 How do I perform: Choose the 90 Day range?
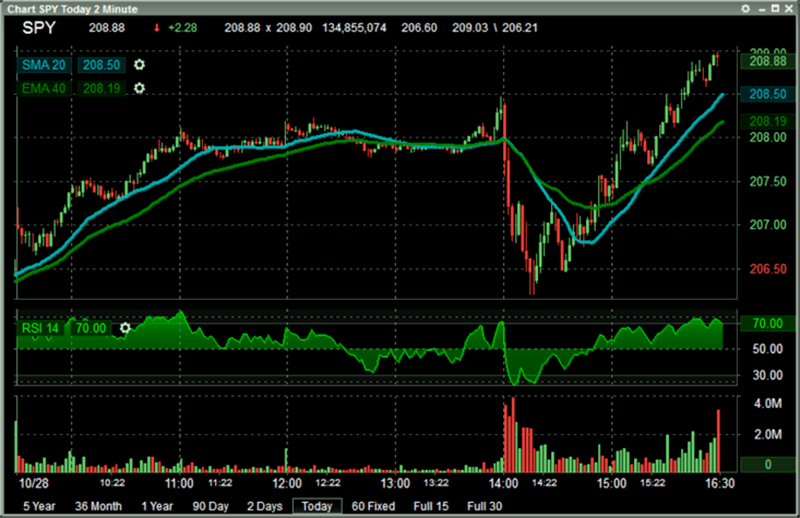pyautogui.click(x=211, y=506)
